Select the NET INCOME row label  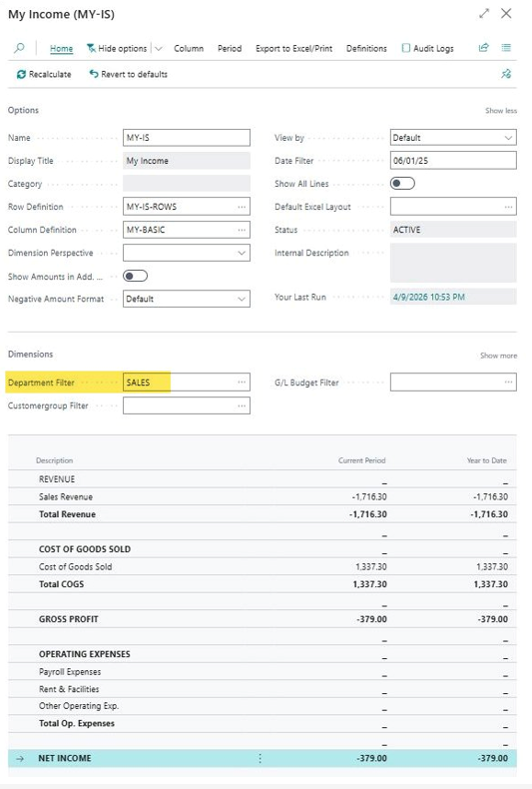coord(65,758)
